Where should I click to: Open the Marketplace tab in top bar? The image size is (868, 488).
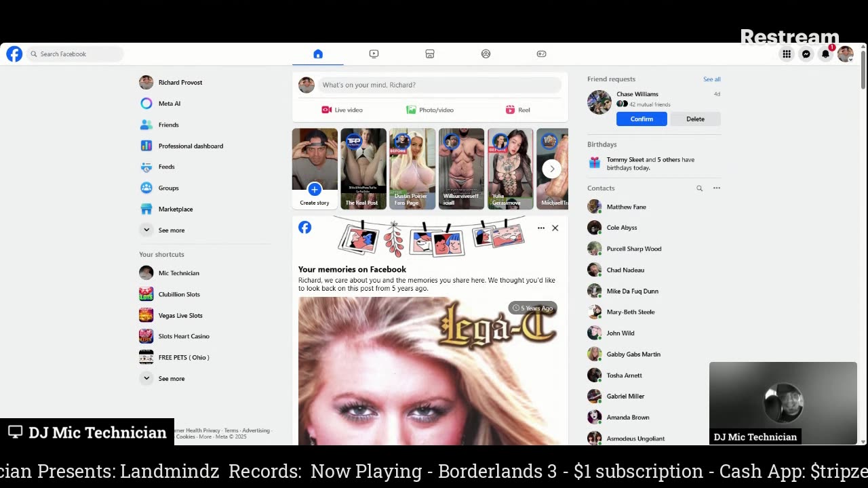point(430,54)
